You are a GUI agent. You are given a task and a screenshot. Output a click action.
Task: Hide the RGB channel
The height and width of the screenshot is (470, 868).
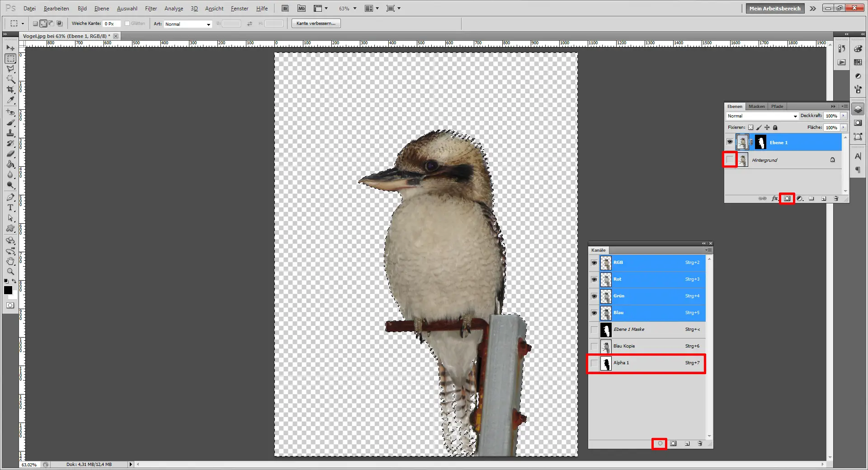(594, 263)
